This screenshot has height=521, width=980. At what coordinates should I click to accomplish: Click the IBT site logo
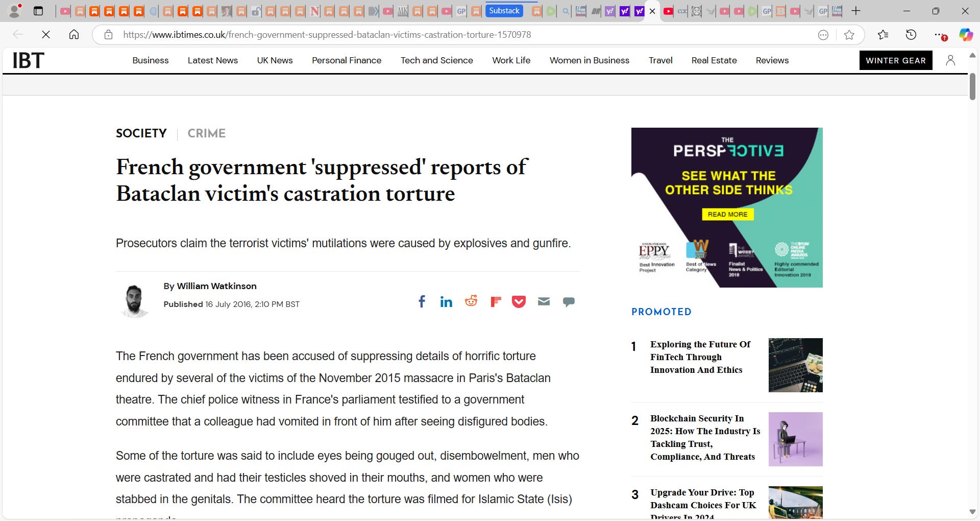click(x=29, y=60)
